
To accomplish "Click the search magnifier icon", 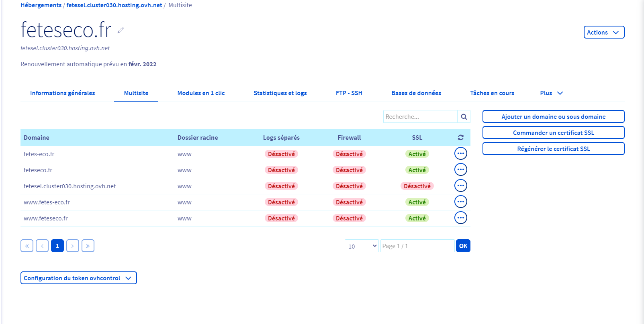I will pos(464,117).
